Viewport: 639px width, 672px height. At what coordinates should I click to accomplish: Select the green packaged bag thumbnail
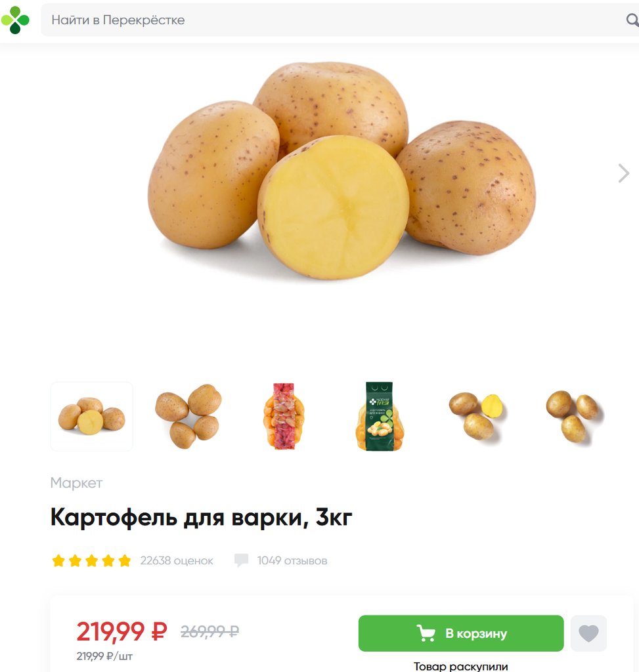pos(380,416)
